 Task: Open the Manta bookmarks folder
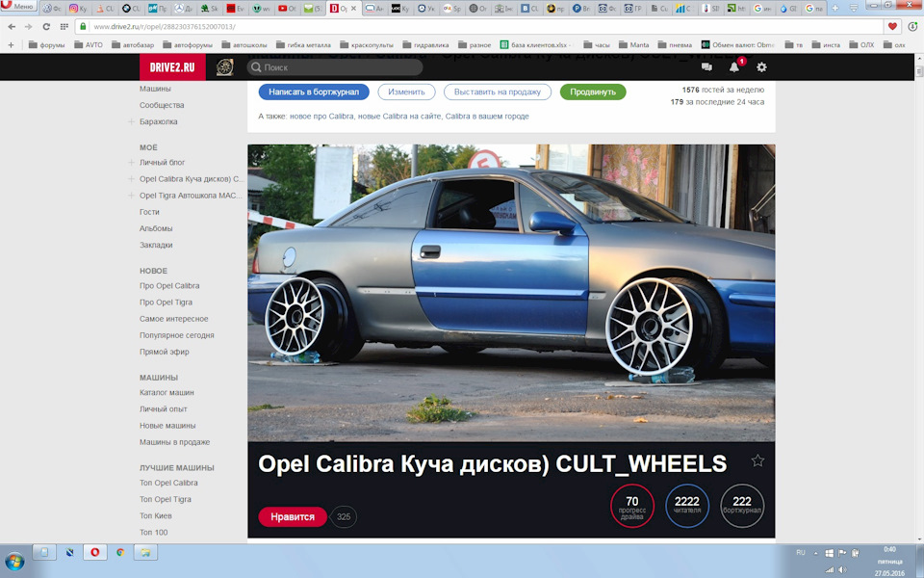[634, 45]
